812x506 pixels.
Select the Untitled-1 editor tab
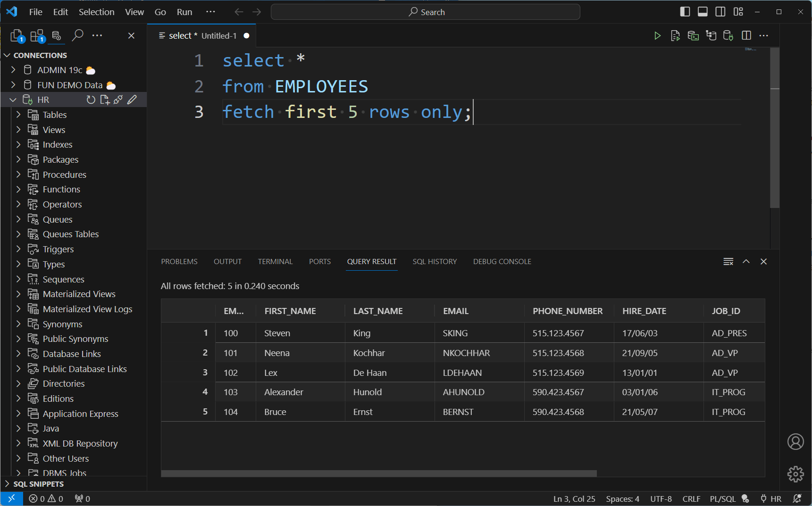point(201,36)
